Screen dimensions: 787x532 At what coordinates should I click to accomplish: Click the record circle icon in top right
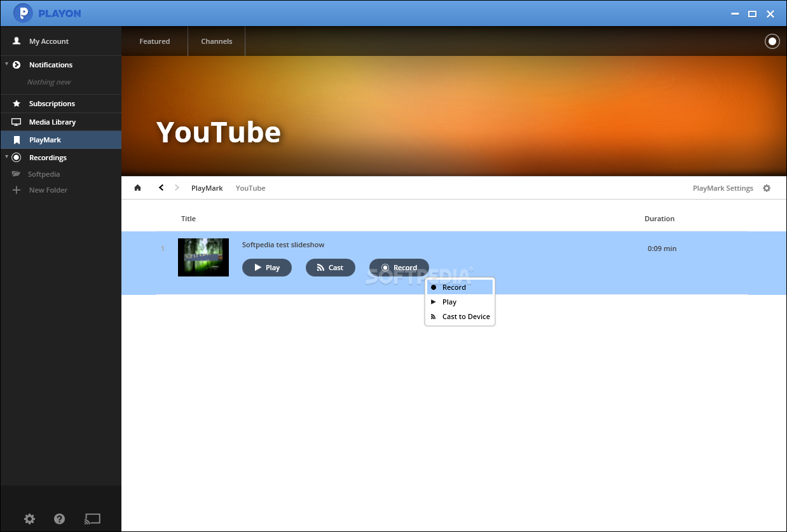[772, 41]
